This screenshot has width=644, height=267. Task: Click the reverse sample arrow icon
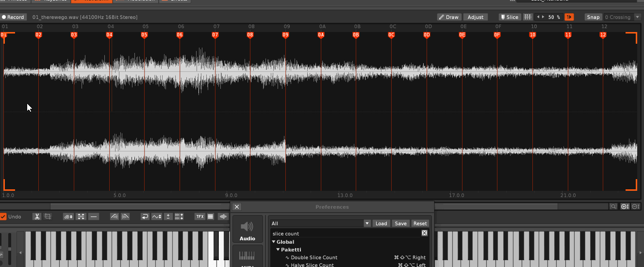point(145,217)
